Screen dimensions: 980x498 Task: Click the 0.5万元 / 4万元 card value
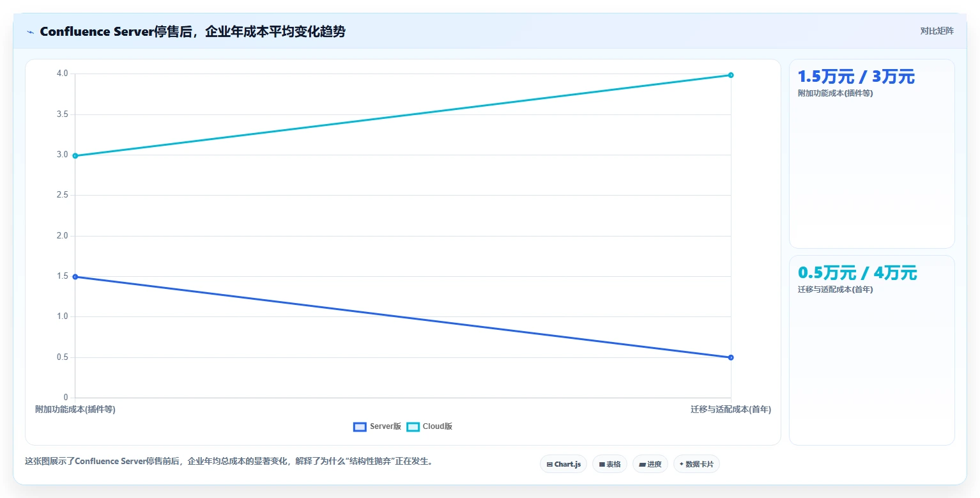point(857,273)
